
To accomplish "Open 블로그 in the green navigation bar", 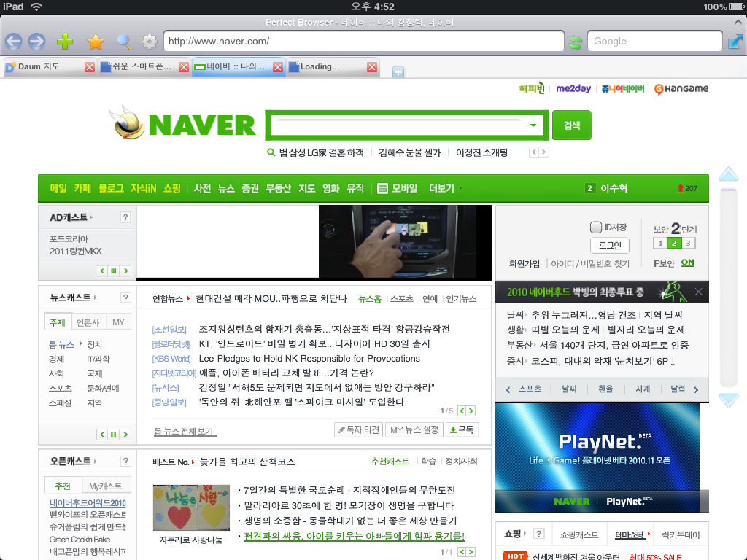I will [111, 189].
